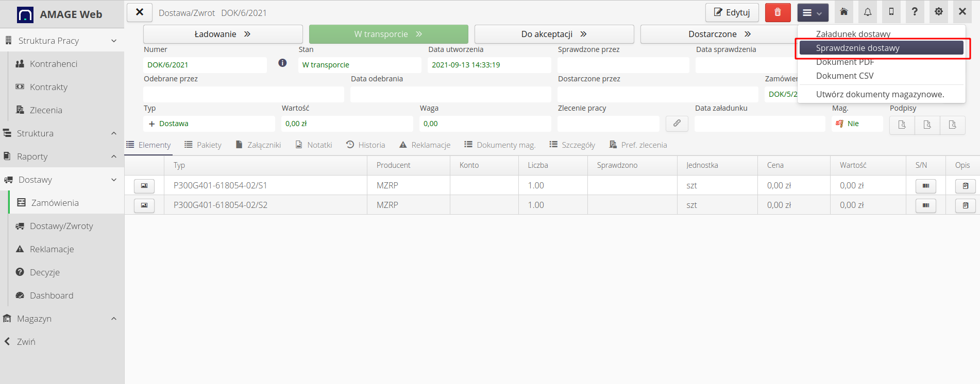Image resolution: width=980 pixels, height=384 pixels.
Task: Click the S/N barcode icon for P300G401-618054-02/S1
Action: (925, 186)
